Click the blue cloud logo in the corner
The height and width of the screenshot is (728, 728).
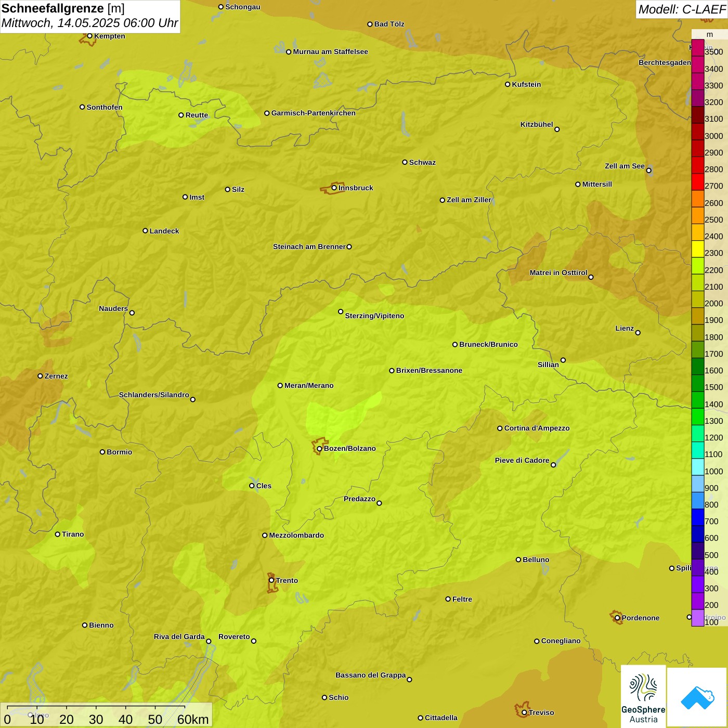(697, 697)
